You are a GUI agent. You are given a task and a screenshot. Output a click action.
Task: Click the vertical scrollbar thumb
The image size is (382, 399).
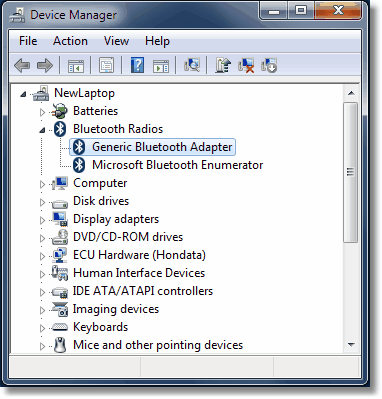pos(351,172)
